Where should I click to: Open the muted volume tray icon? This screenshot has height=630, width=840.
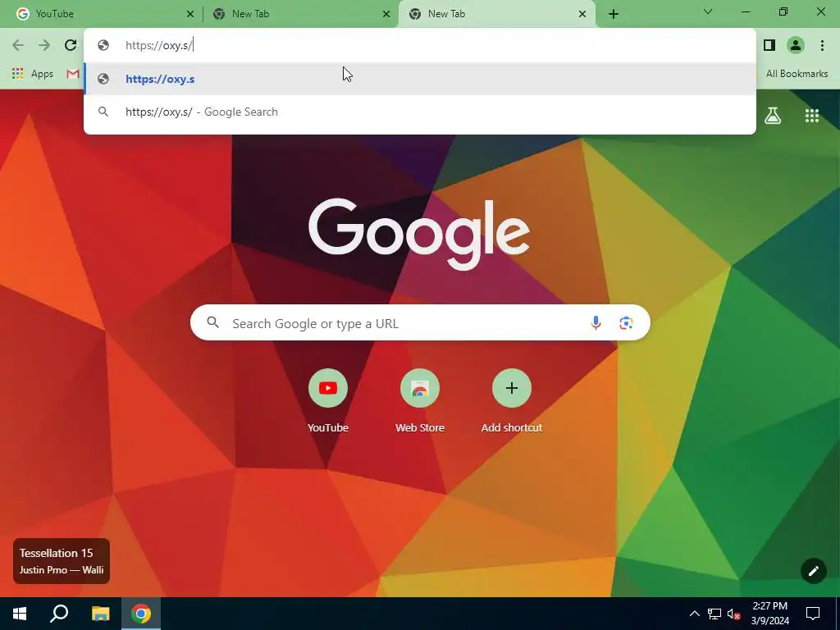tap(733, 614)
